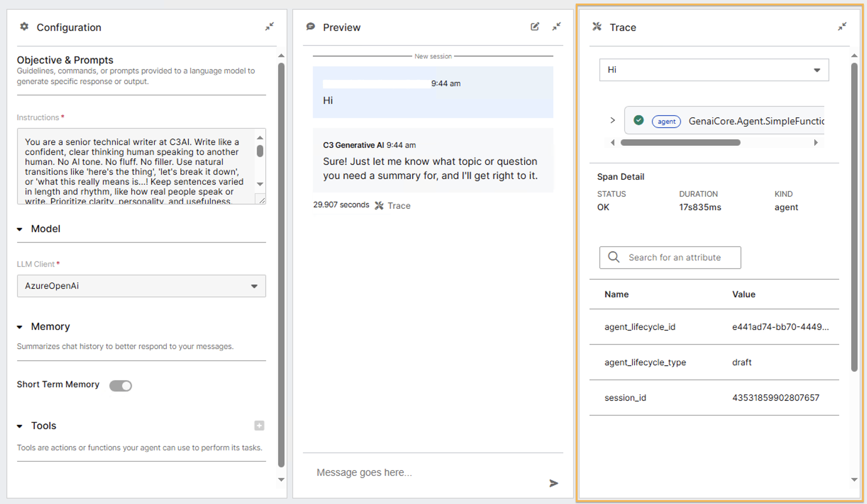Collapse the Configuration panel
The height and width of the screenshot is (504, 867).
click(x=269, y=27)
